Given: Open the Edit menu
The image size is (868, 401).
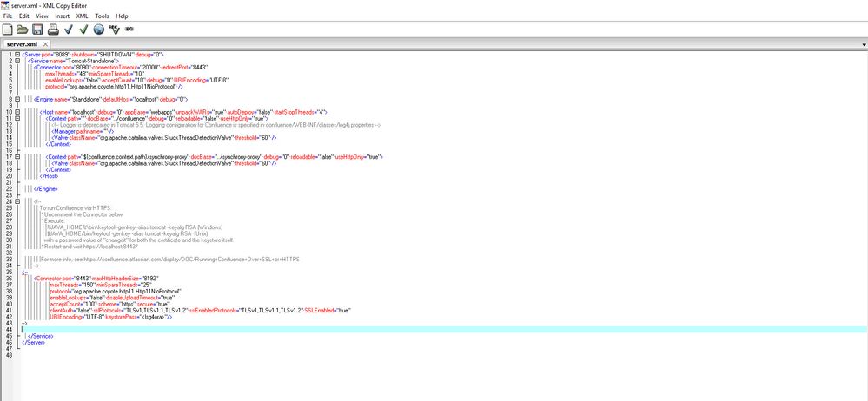Looking at the screenshot, I should tap(23, 16).
